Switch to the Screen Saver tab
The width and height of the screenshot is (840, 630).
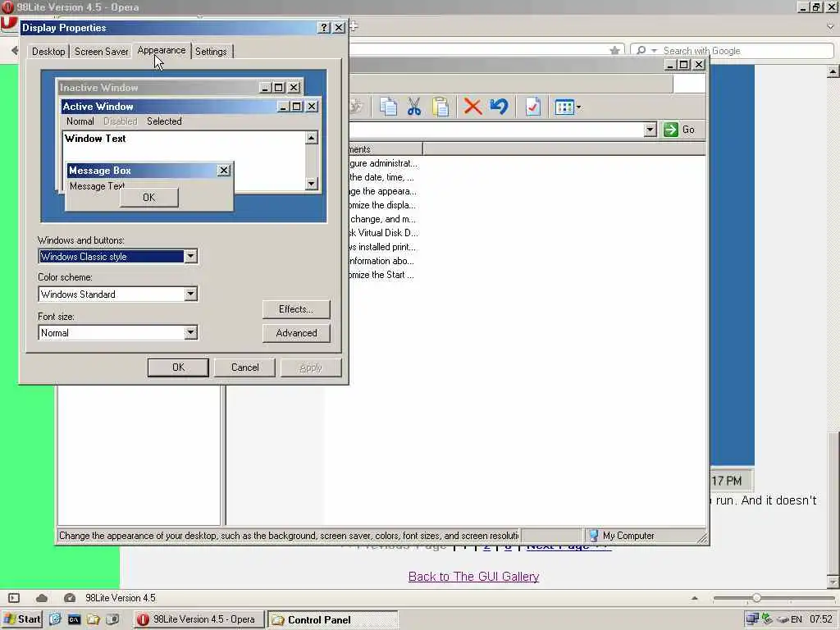(x=101, y=52)
